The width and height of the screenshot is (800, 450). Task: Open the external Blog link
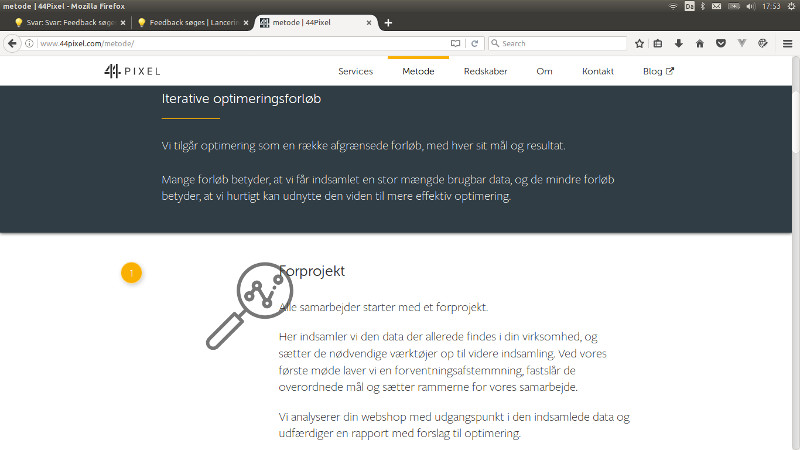[658, 72]
